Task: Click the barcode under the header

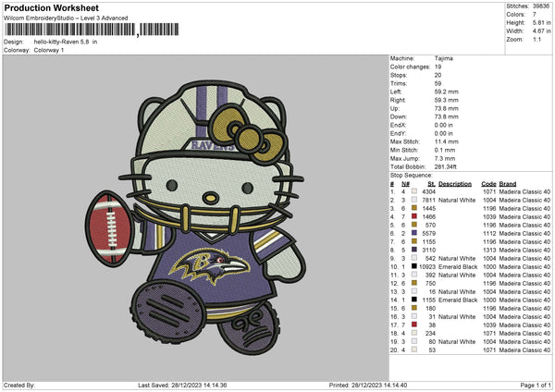Action: click(x=92, y=30)
